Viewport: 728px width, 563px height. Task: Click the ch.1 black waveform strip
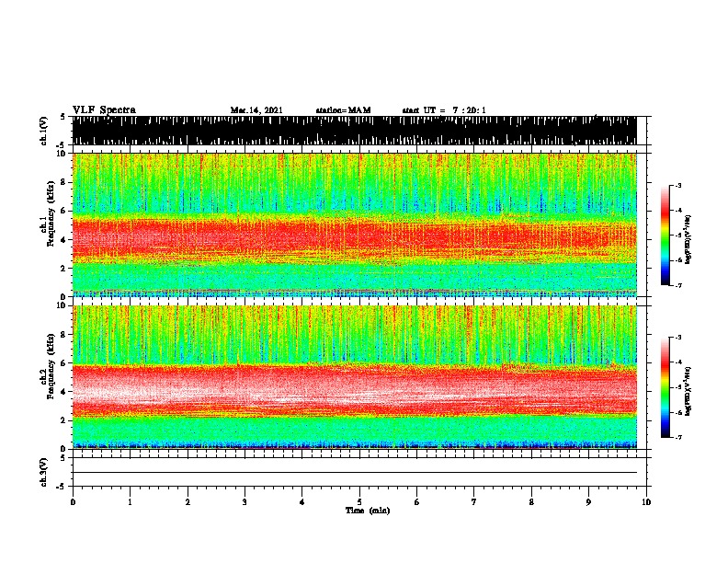tap(354, 131)
